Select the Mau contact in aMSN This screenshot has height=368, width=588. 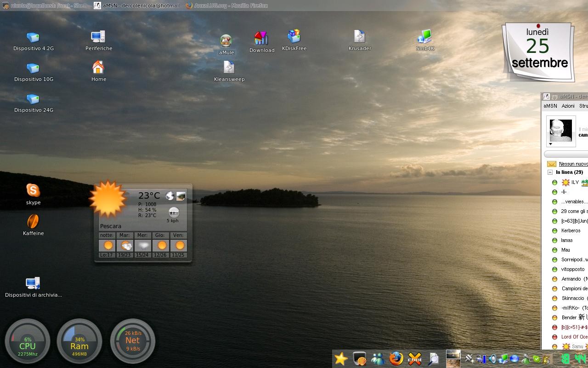565,250
